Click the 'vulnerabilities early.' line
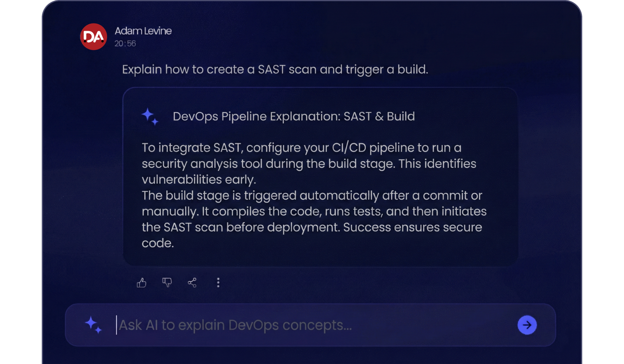This screenshot has height=364, width=624. [x=199, y=179]
